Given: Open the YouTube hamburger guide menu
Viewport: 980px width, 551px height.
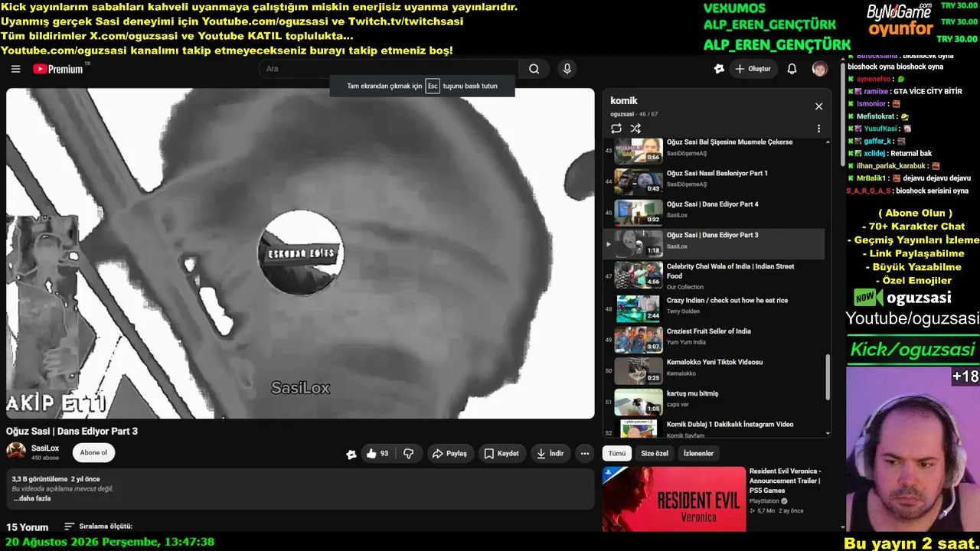Looking at the screenshot, I should (15, 69).
